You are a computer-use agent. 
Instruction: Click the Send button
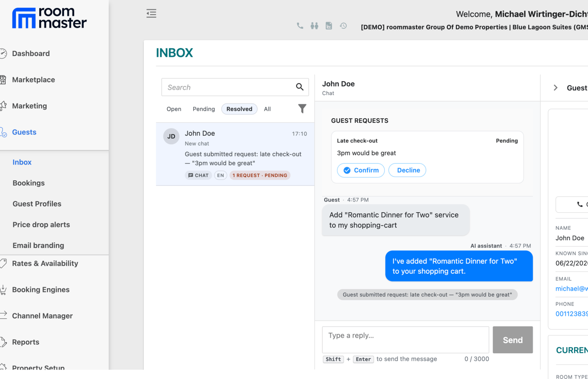click(x=513, y=340)
